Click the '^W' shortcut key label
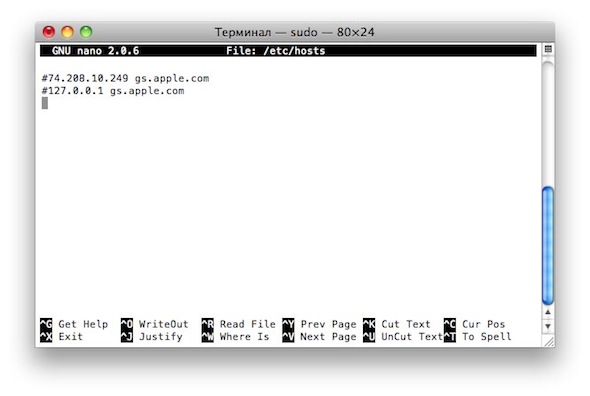 [207, 337]
